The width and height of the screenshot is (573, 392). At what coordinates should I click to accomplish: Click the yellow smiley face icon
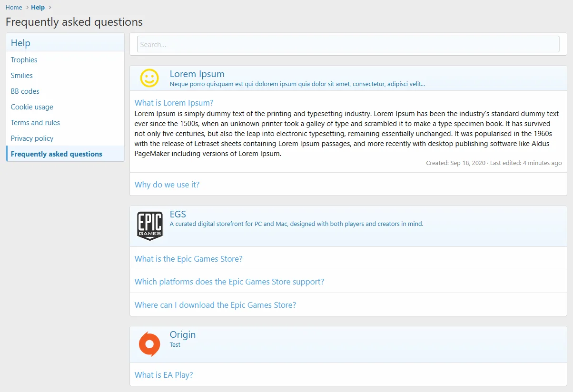149,78
